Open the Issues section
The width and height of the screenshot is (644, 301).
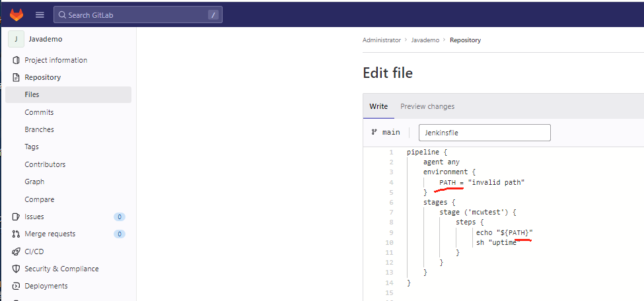click(34, 217)
